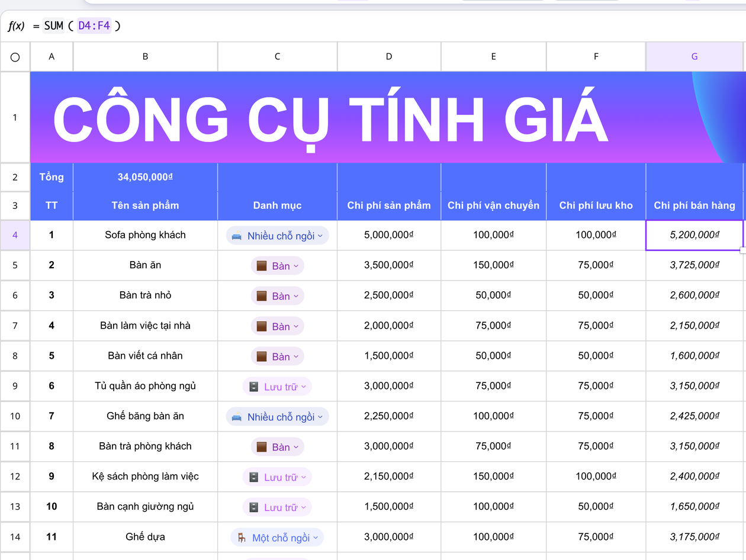Click the Tên sản phẩm header cell
Screen dimensions: 746x560
146,205
